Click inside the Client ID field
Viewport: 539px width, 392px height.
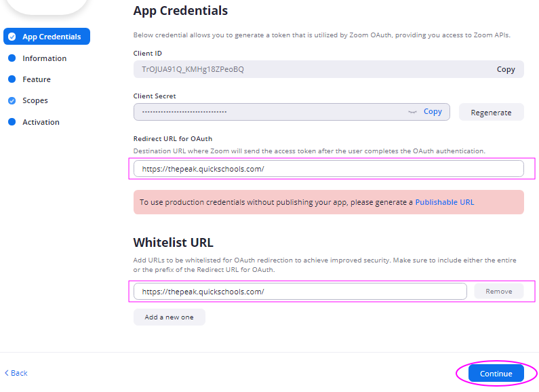[x=312, y=69]
